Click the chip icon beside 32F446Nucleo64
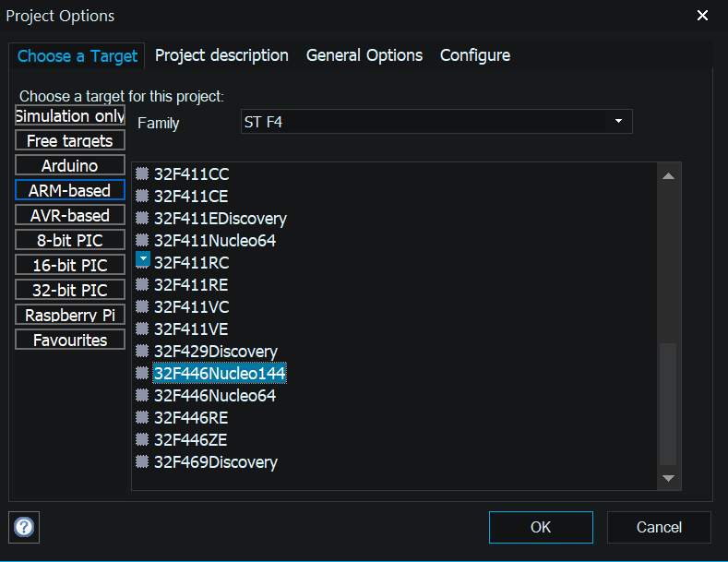Image resolution: width=728 pixels, height=562 pixels. (x=142, y=395)
